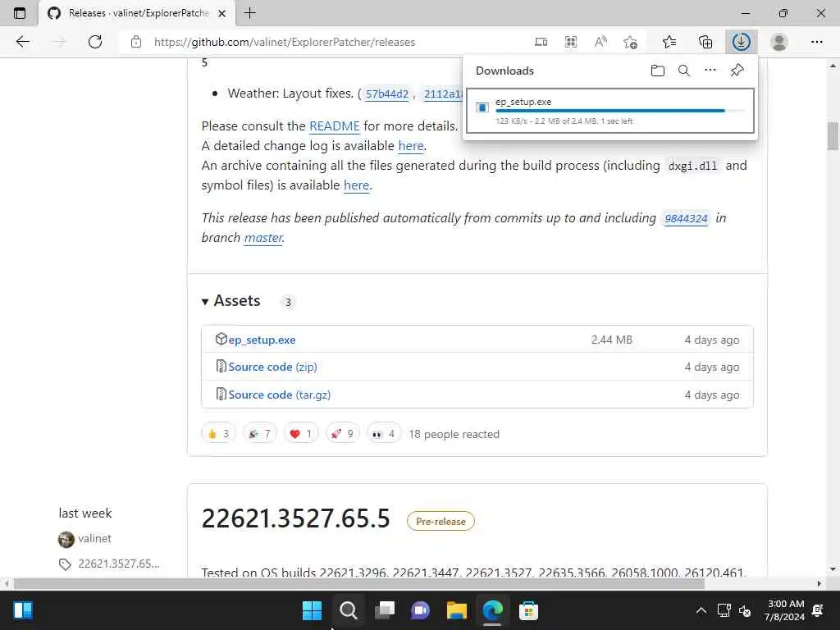Download ep_setup.exe asset

[262, 340]
